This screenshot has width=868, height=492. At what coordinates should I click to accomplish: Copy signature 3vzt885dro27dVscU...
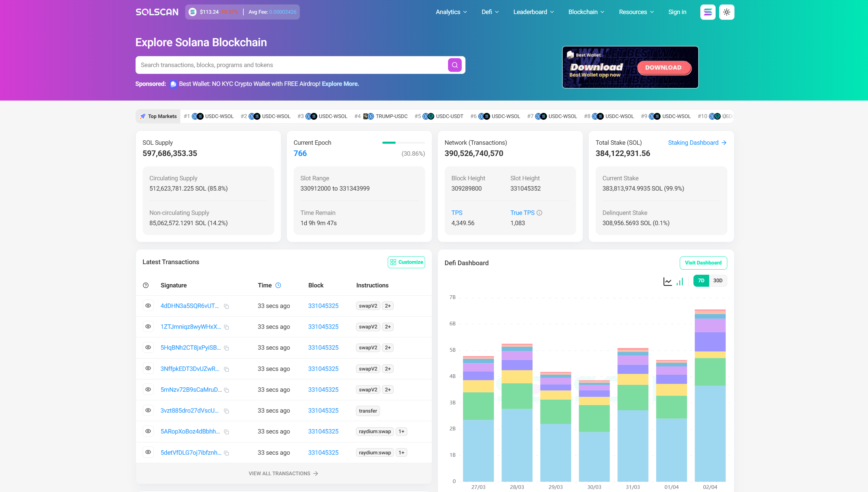[x=226, y=411]
